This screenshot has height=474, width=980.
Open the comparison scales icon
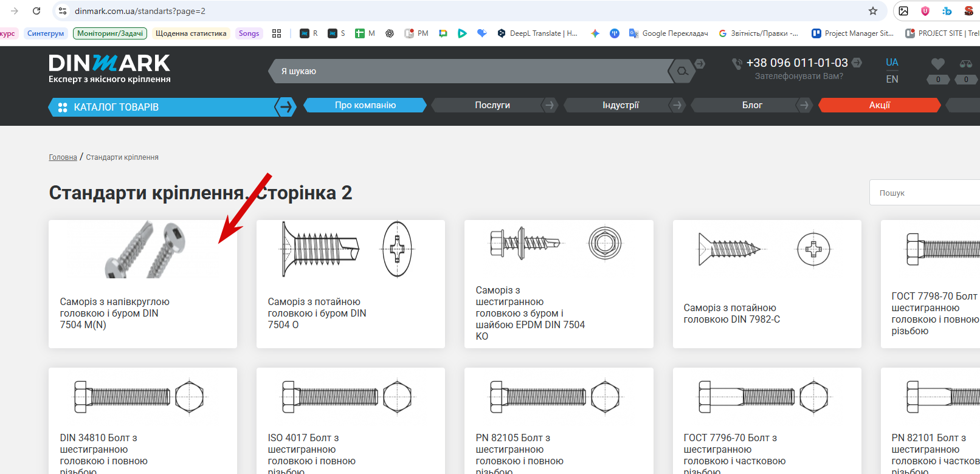(966, 63)
